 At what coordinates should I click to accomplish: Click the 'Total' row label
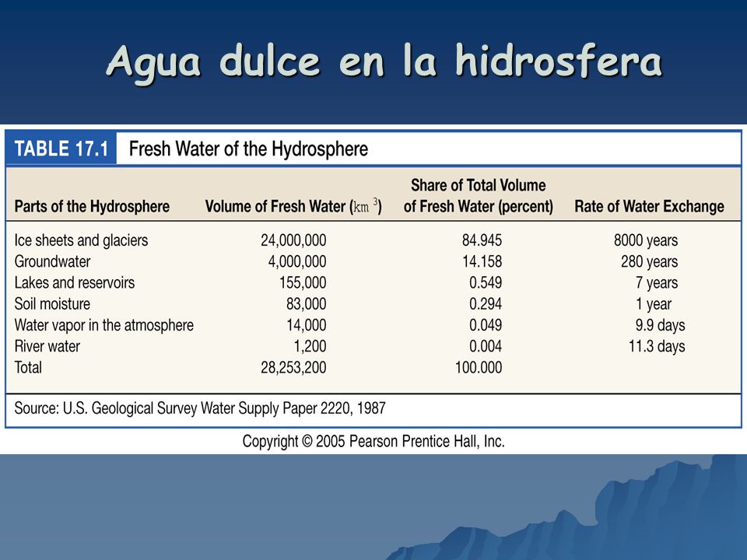click(28, 367)
